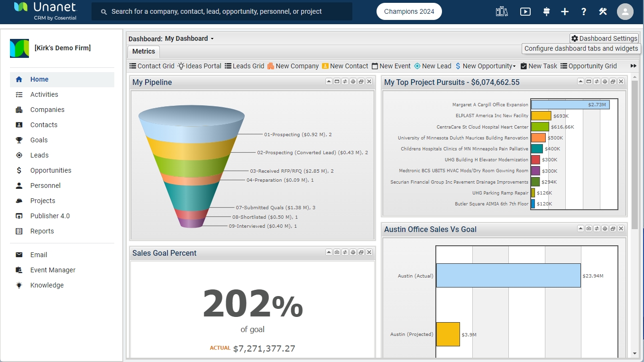Open the New Opportunity dropdown arrow
Viewport: 644px width, 362px height.
coord(514,66)
